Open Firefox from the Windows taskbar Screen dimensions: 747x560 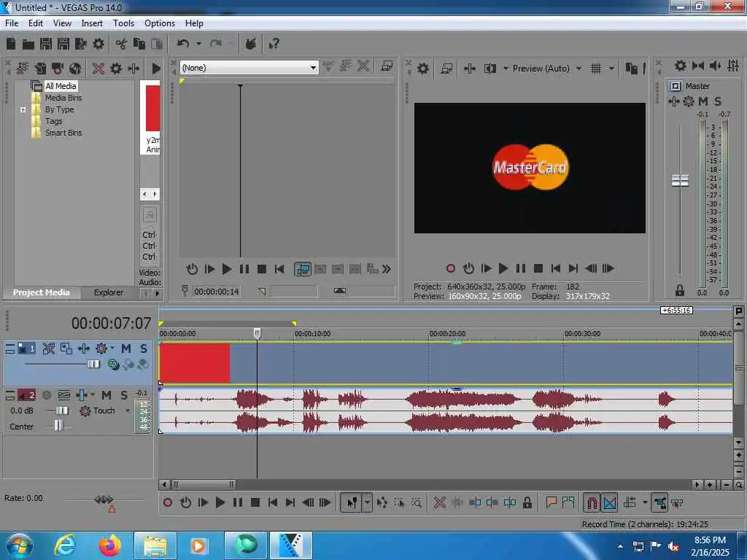(109, 545)
